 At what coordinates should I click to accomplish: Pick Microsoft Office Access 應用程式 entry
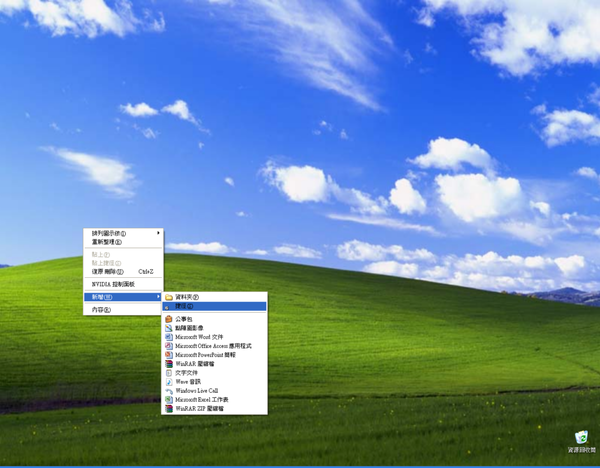coord(214,346)
